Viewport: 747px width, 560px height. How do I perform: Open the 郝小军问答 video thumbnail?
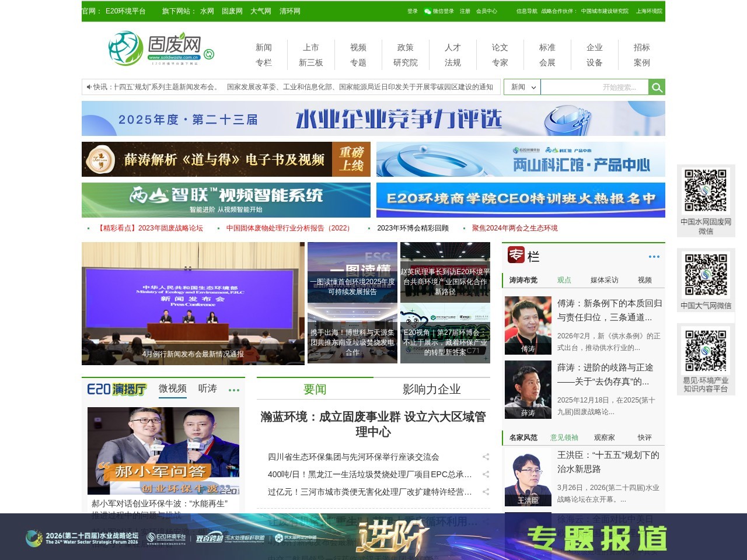point(163,451)
